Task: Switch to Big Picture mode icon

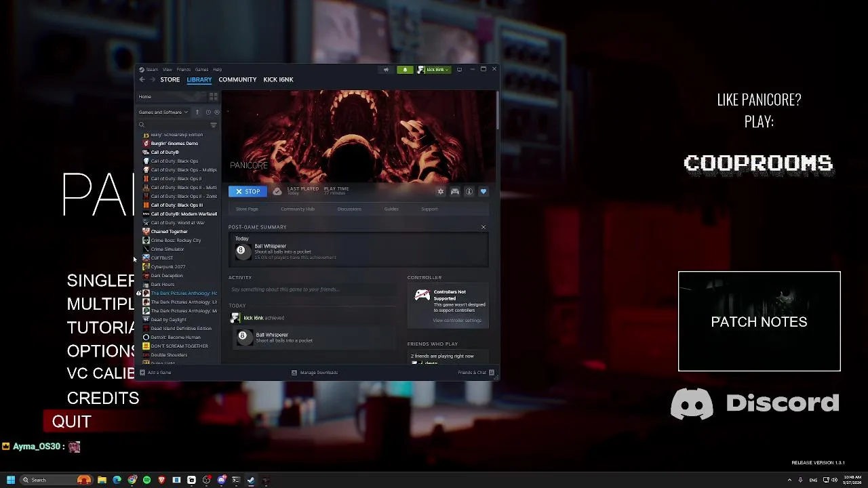Action: point(459,69)
